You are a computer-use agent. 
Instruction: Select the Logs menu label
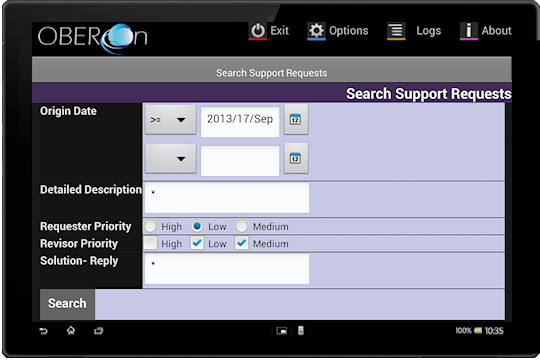point(428,31)
